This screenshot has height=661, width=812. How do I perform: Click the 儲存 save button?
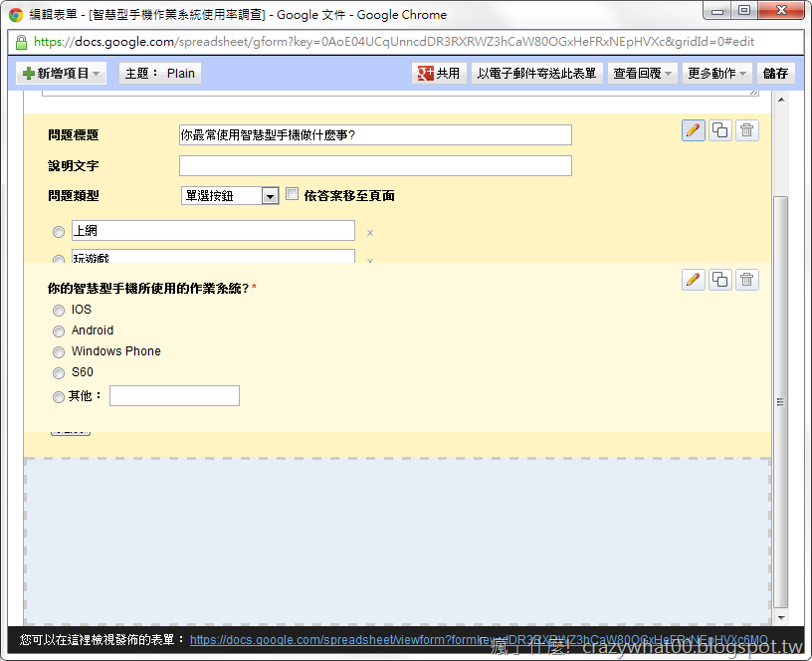click(775, 73)
